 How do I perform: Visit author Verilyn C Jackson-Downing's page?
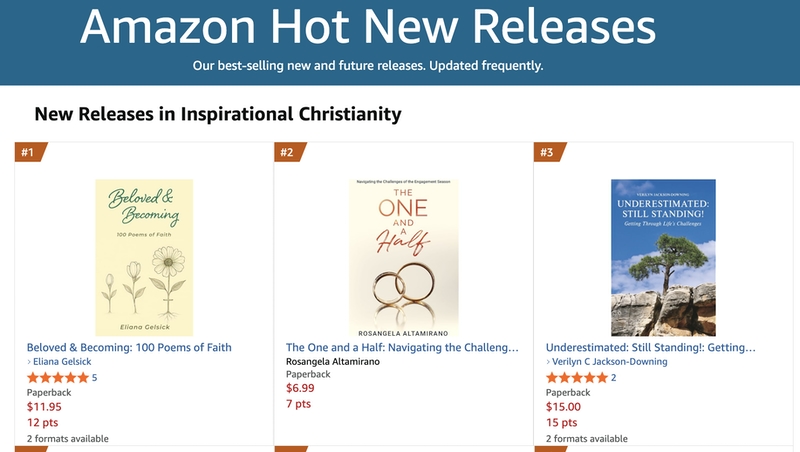[610, 362]
